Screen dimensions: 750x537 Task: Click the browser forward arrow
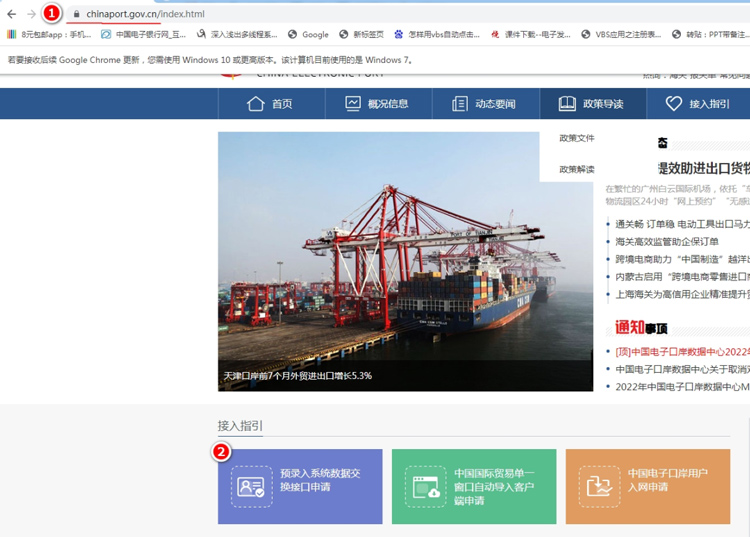pyautogui.click(x=32, y=14)
